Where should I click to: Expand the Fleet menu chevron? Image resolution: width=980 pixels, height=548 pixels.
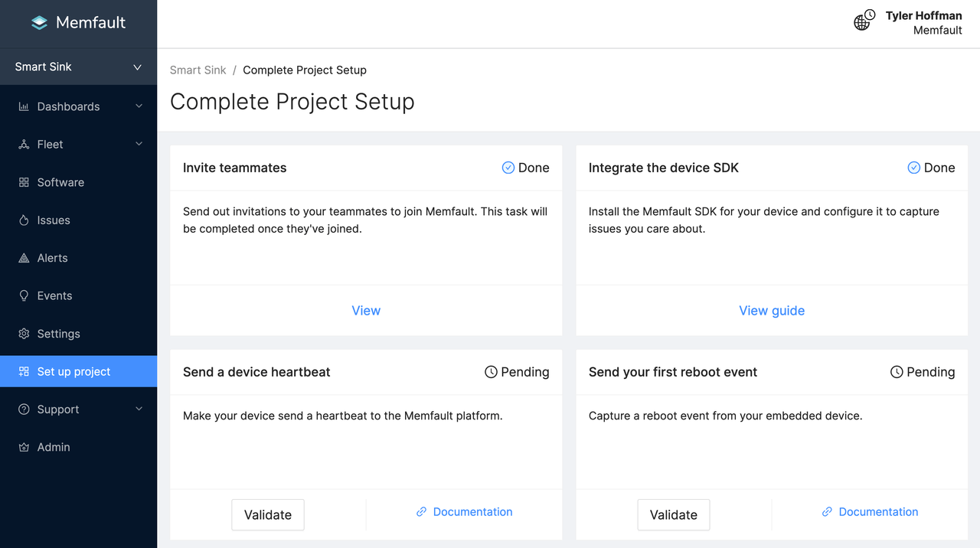pos(139,144)
